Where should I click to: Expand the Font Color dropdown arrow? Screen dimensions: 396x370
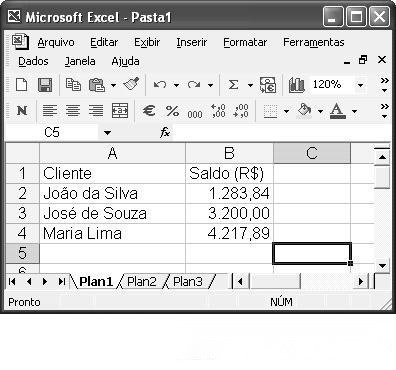pyautogui.click(x=354, y=111)
